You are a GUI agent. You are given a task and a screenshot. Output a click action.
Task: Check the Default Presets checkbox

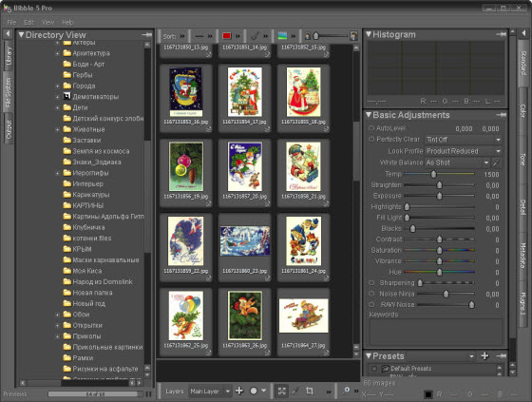(374, 369)
